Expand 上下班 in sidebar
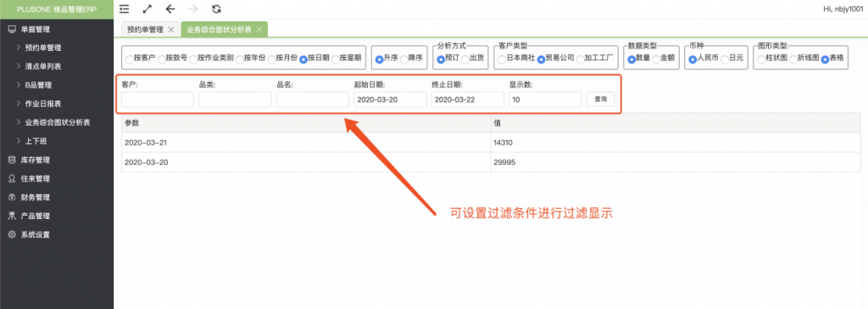 (x=36, y=142)
